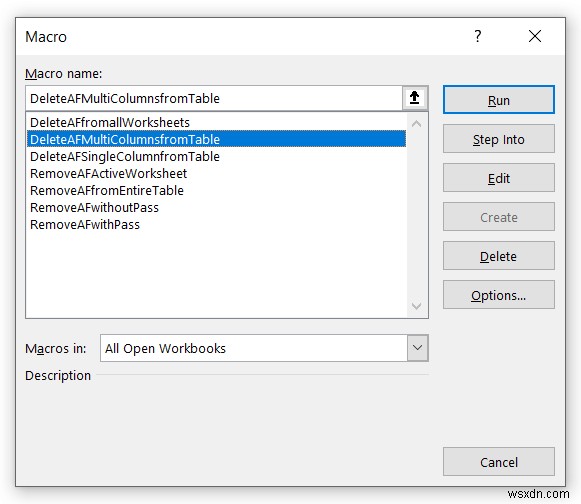This screenshot has height=504, width=581.
Task: Open the Macros in dropdown arrow
Action: click(x=417, y=348)
